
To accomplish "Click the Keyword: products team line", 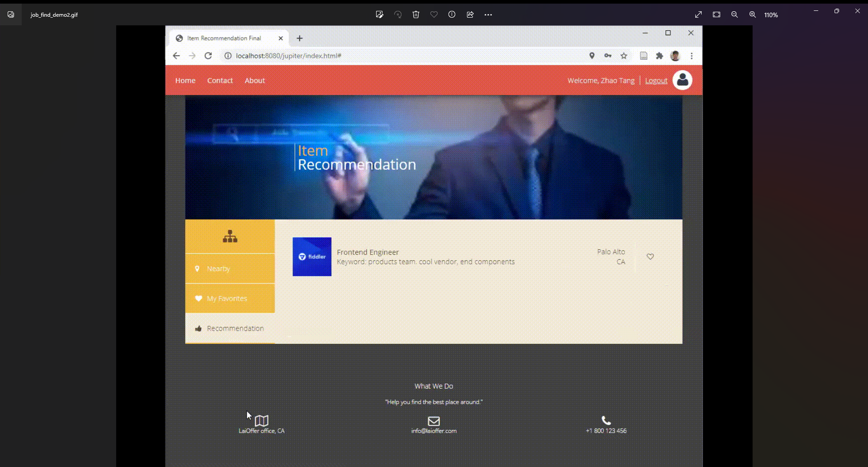I will coord(425,262).
